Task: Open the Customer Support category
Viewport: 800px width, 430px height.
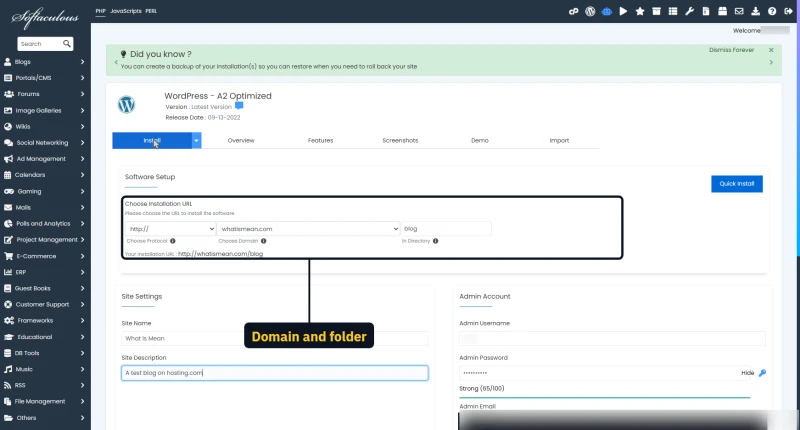Action: (x=44, y=305)
